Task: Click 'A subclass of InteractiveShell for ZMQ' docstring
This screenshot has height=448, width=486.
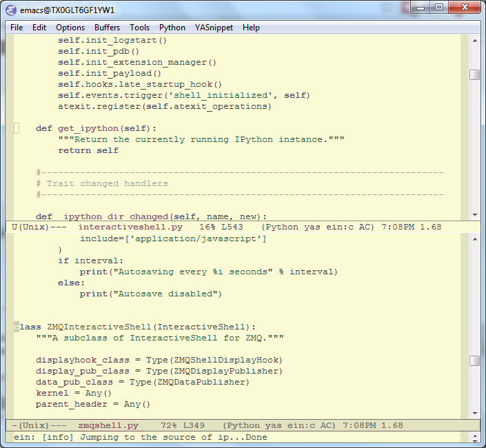Action: [160, 338]
